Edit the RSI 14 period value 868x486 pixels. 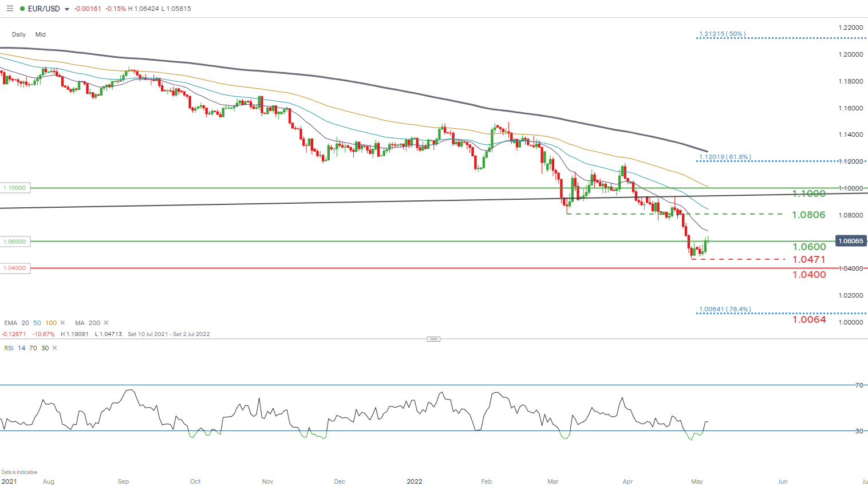[x=21, y=348]
